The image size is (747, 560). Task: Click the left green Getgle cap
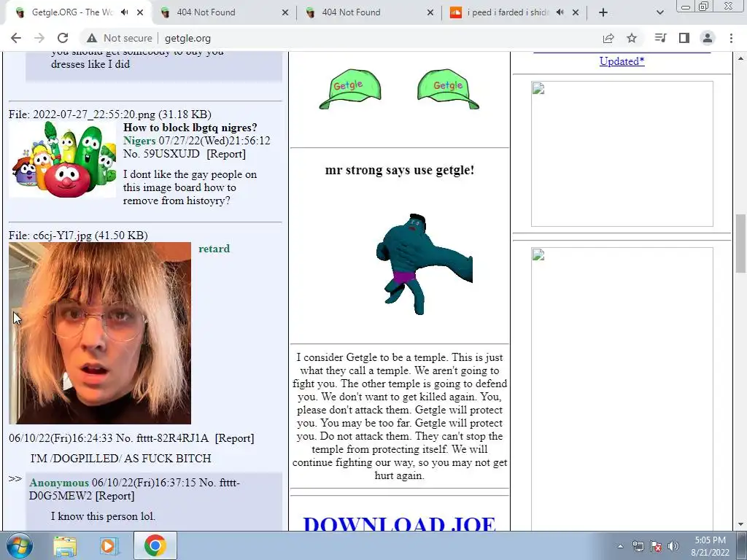(x=350, y=88)
